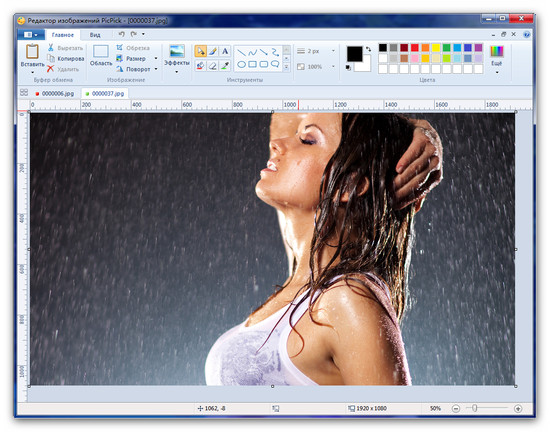The height and width of the screenshot is (432, 550).
Task: Click the scissors Вырезать icon
Action: (51, 48)
